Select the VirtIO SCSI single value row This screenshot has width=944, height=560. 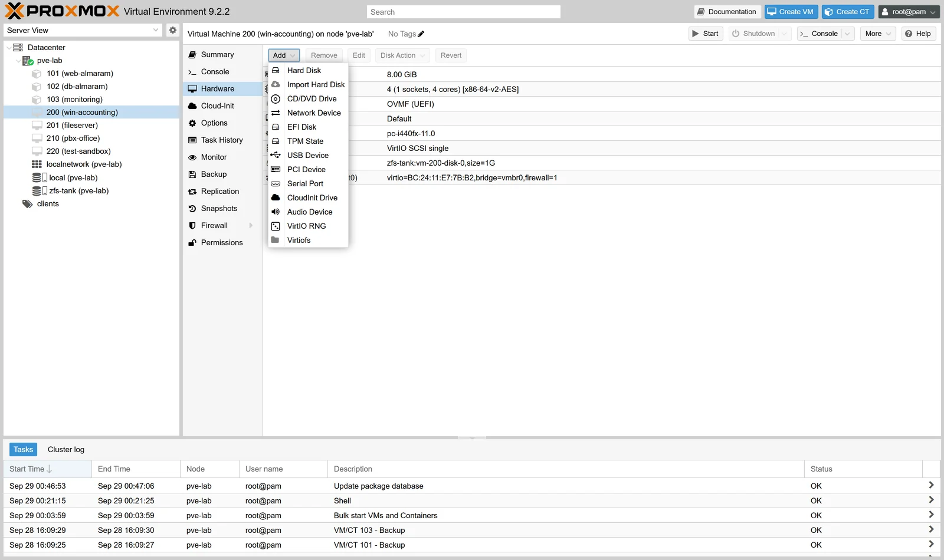[602, 149]
